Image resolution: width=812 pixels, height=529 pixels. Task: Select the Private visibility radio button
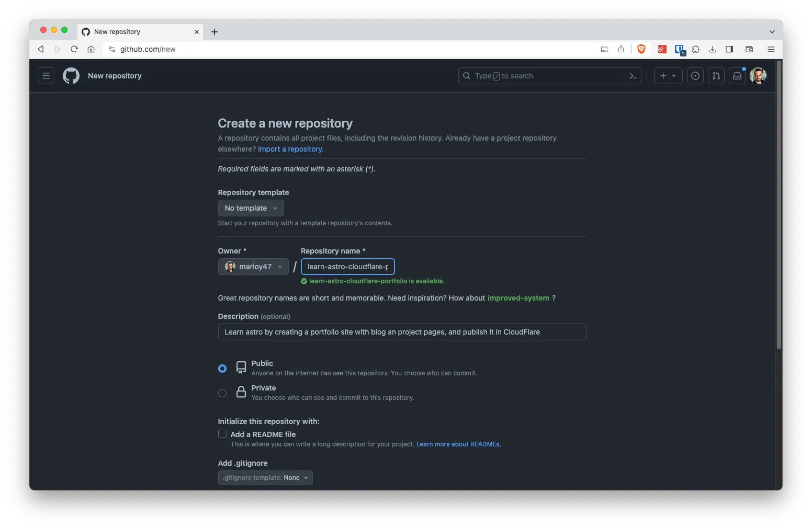click(222, 393)
